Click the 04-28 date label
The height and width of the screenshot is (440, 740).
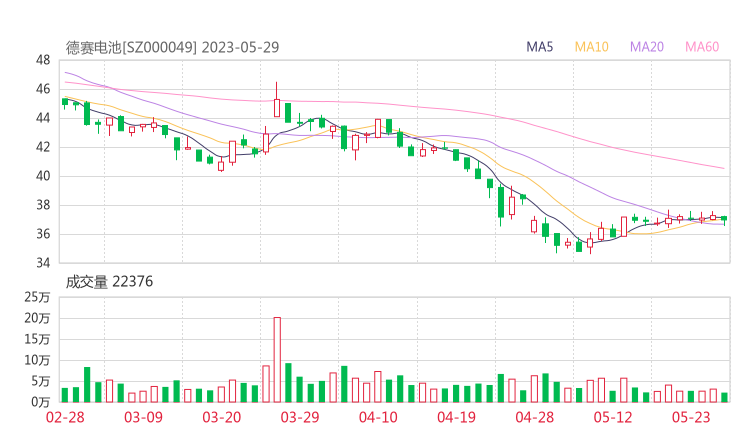tap(535, 417)
